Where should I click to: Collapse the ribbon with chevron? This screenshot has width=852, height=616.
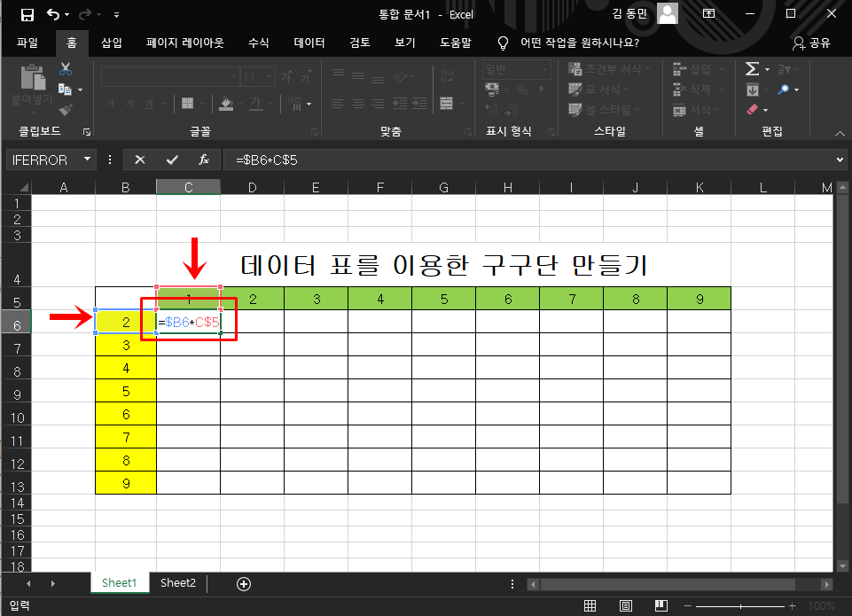pos(840,133)
